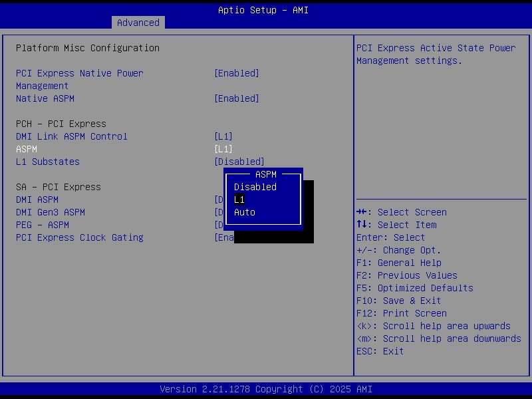Click the F2: Previous Values hint
This screenshot has width=532, height=399.
click(x=406, y=275)
